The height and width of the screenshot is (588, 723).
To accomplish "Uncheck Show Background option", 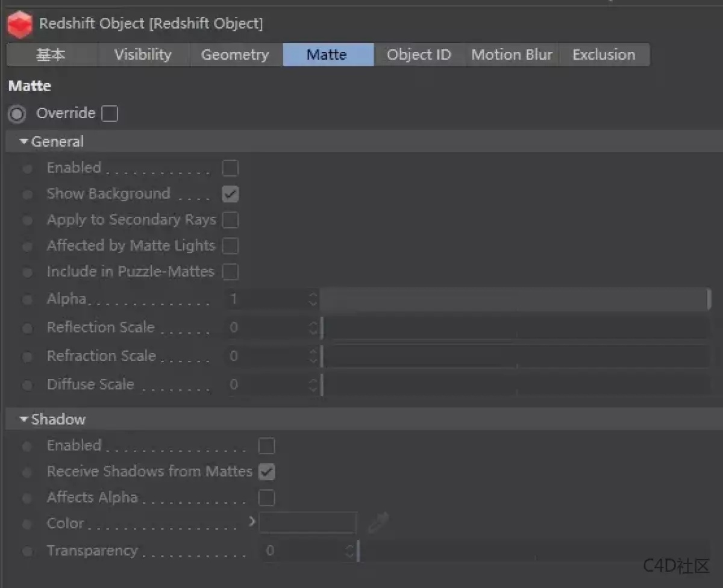I will coord(230,194).
